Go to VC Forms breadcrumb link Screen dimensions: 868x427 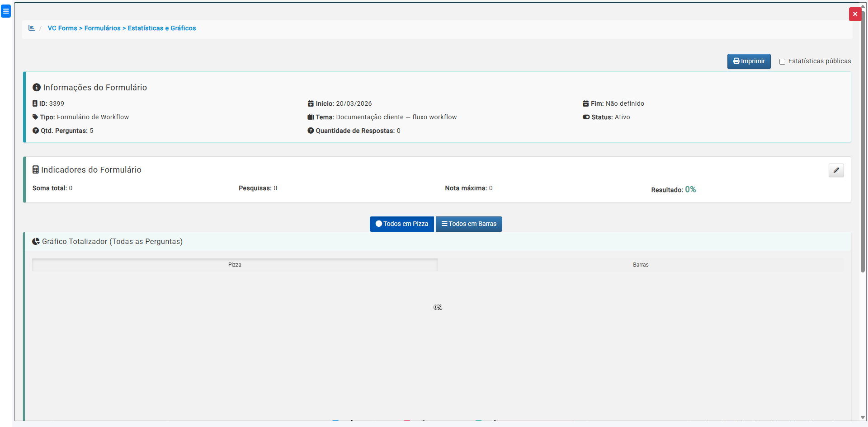62,28
